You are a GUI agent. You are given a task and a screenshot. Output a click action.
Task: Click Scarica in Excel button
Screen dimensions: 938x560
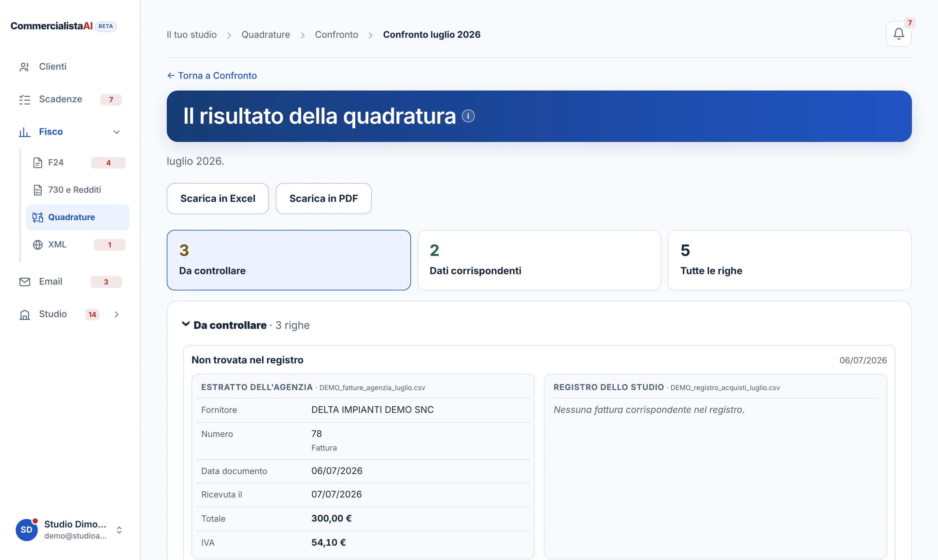coord(218,199)
